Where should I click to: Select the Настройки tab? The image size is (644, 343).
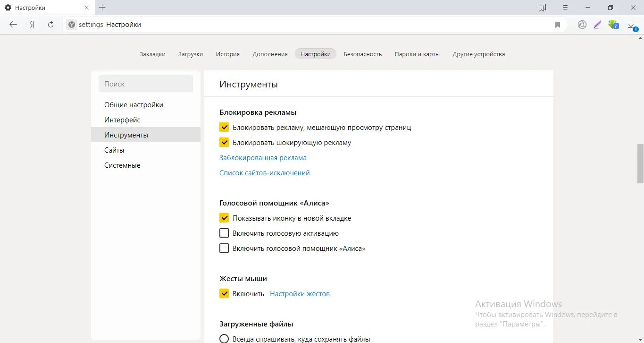316,54
